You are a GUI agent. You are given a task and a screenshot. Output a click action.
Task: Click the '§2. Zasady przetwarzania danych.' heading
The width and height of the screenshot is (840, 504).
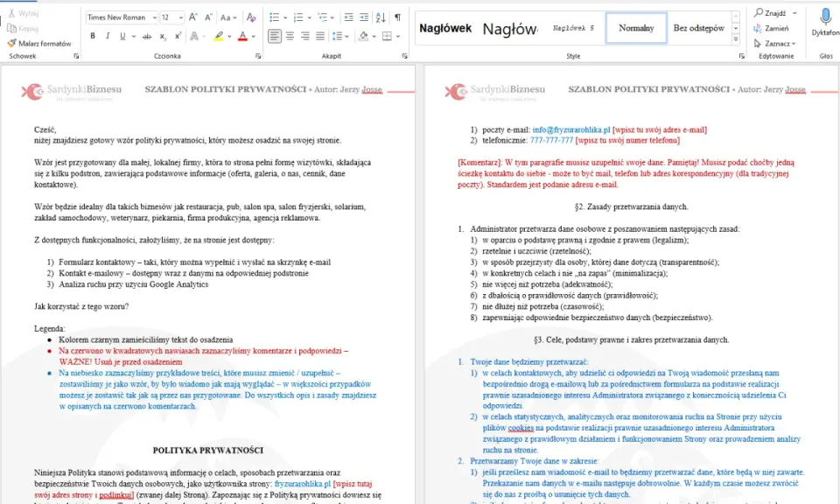pyautogui.click(x=631, y=206)
